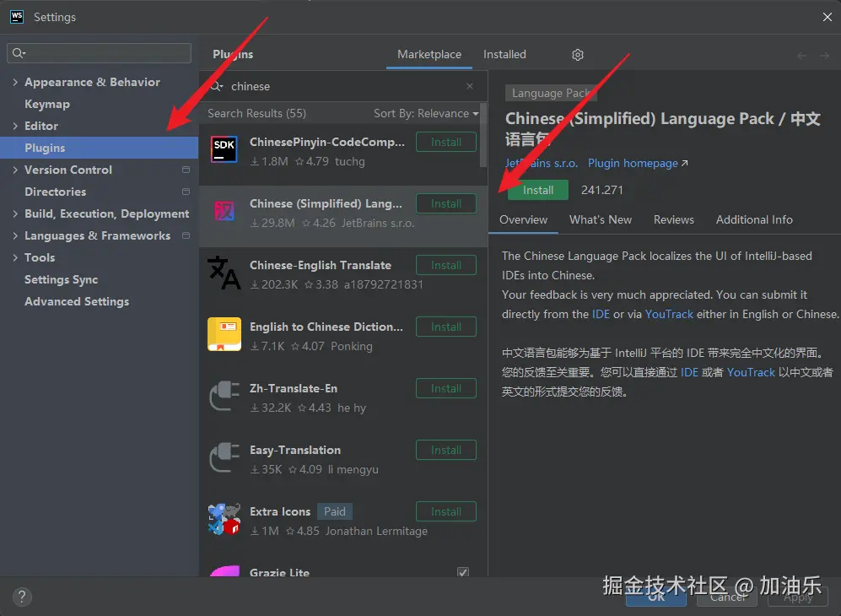Open the Sort By Relevance dropdown
Screen dimensions: 841x616
426,113
